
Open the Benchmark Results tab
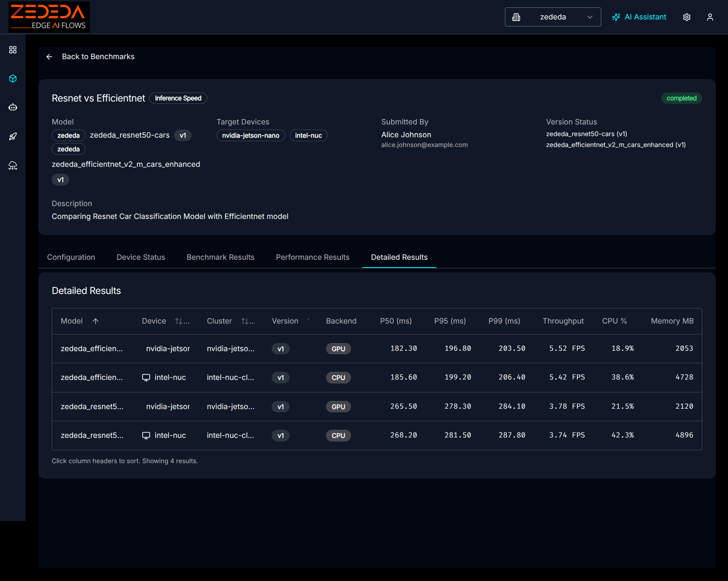click(220, 257)
